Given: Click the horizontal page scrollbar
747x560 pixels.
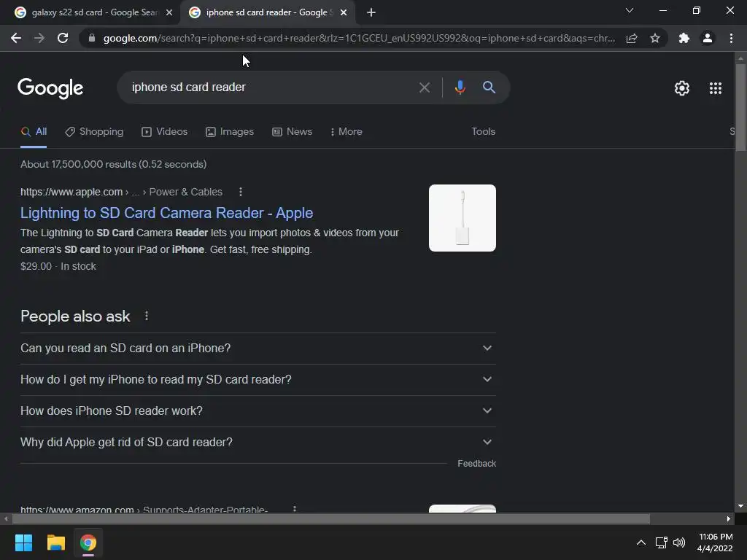Looking at the screenshot, I should pos(331,518).
